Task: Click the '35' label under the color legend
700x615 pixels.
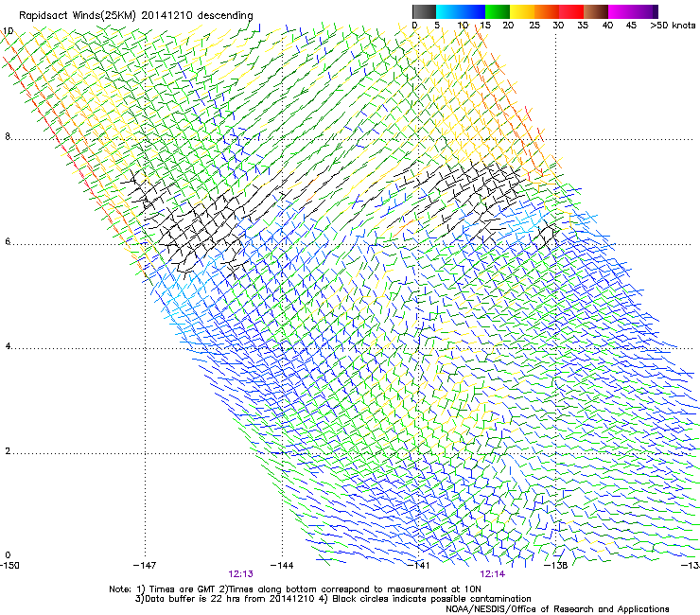Action: pos(583,26)
